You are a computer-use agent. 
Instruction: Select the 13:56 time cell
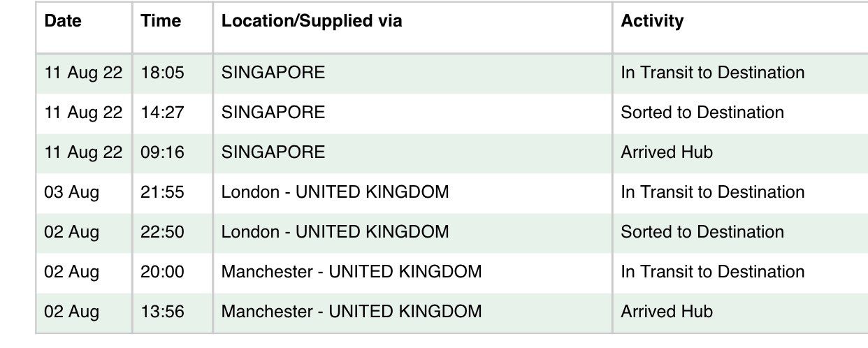pyautogui.click(x=163, y=312)
